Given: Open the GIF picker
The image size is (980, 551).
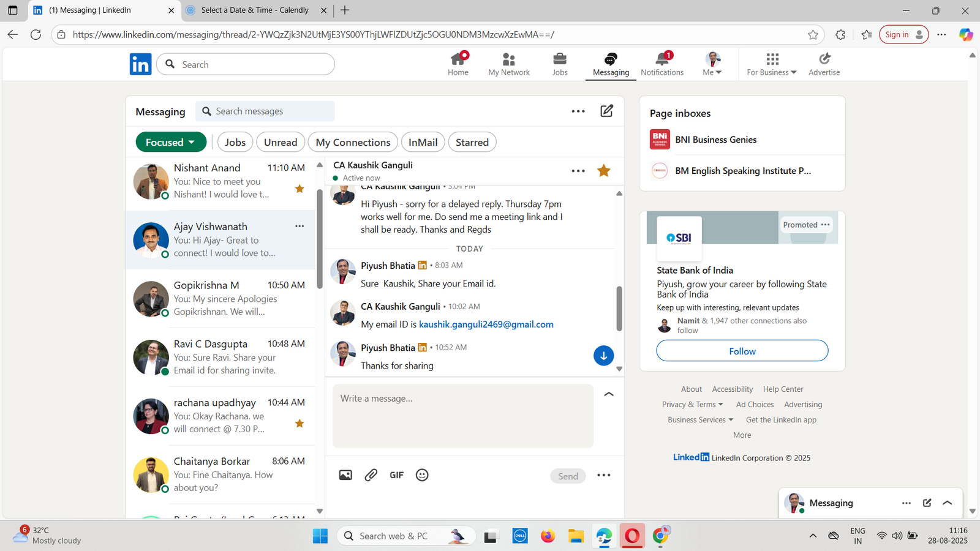Looking at the screenshot, I should point(396,475).
